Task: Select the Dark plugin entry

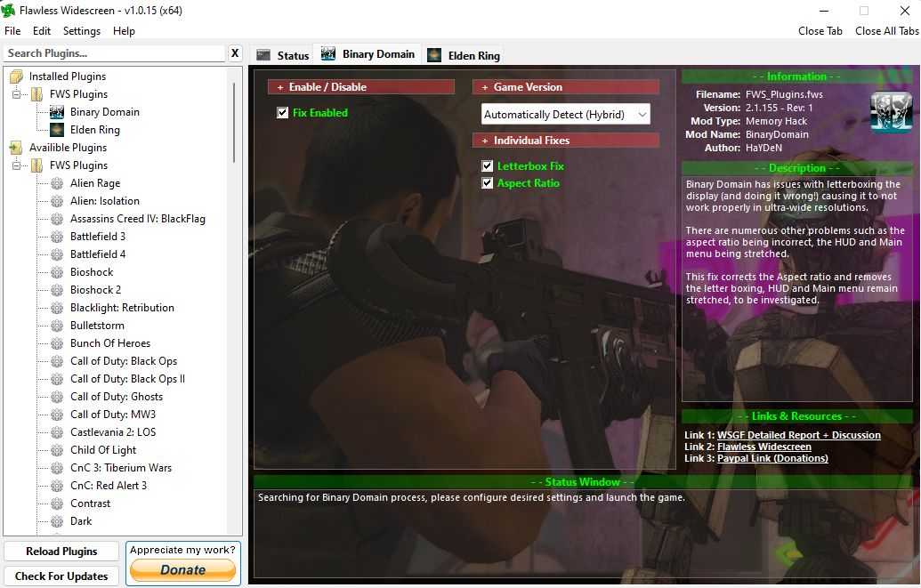Action: [x=81, y=521]
